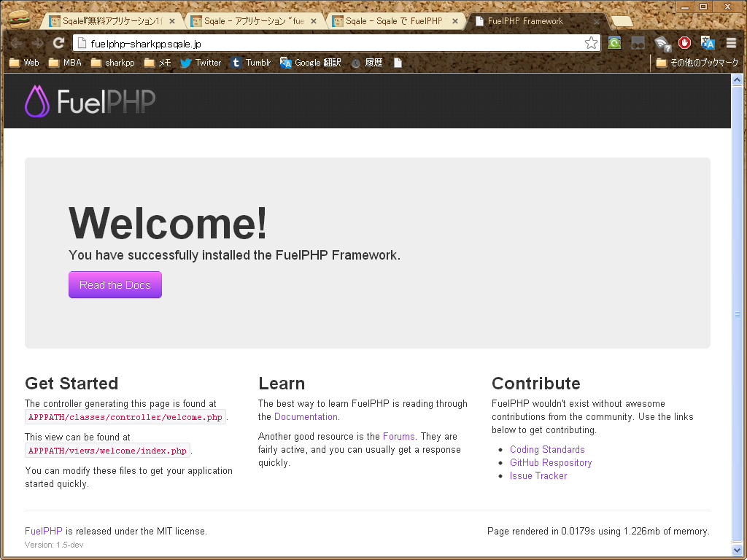Screen dimensions: 747x560
Task: Click the Page rendered in 0.0179s text
Action: pos(598,531)
